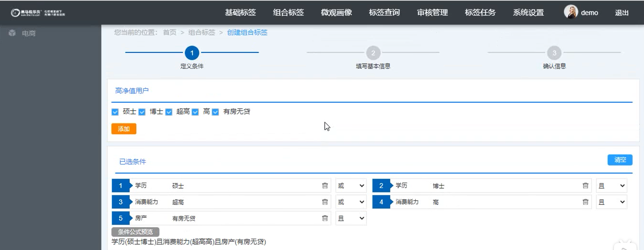Uncheck the 硕士 checkbox
644x250 pixels.
tap(115, 112)
